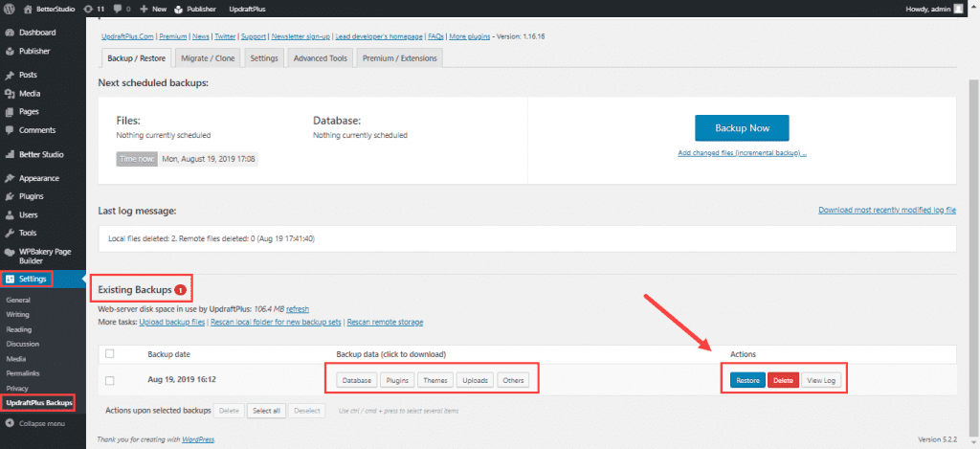980x449 pixels.
Task: Click the refresh disk space link
Action: coord(298,309)
